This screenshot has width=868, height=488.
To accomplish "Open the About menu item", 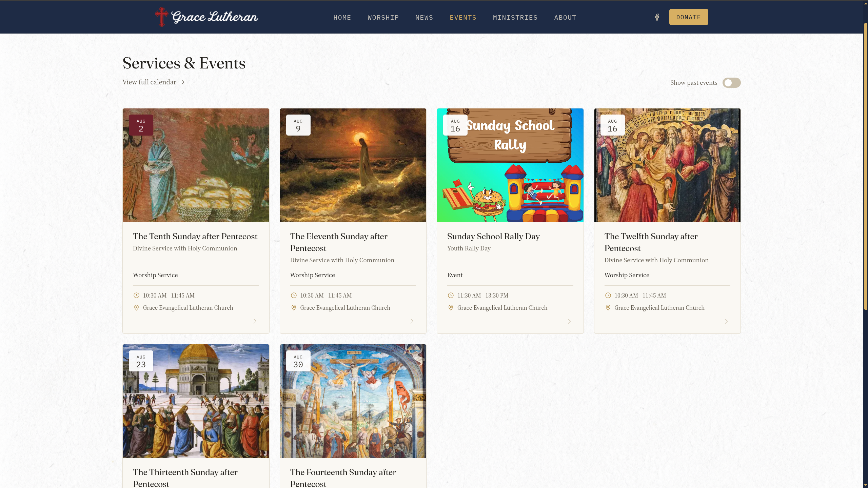I will (565, 17).
